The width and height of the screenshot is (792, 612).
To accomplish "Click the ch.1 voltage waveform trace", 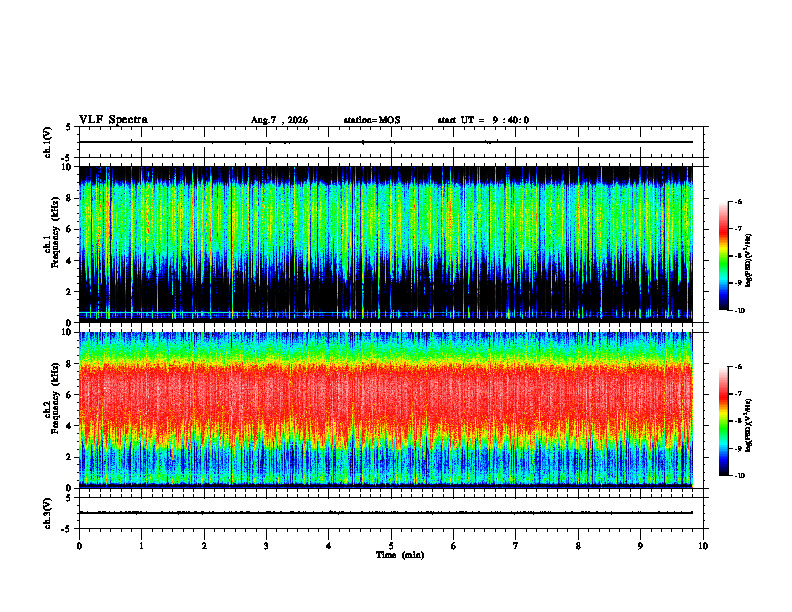I will pyautogui.click(x=386, y=142).
